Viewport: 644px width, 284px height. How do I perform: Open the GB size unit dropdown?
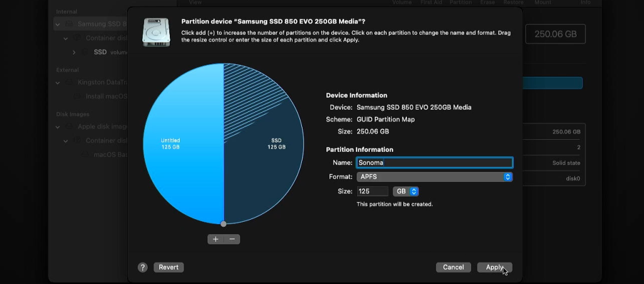point(406,191)
